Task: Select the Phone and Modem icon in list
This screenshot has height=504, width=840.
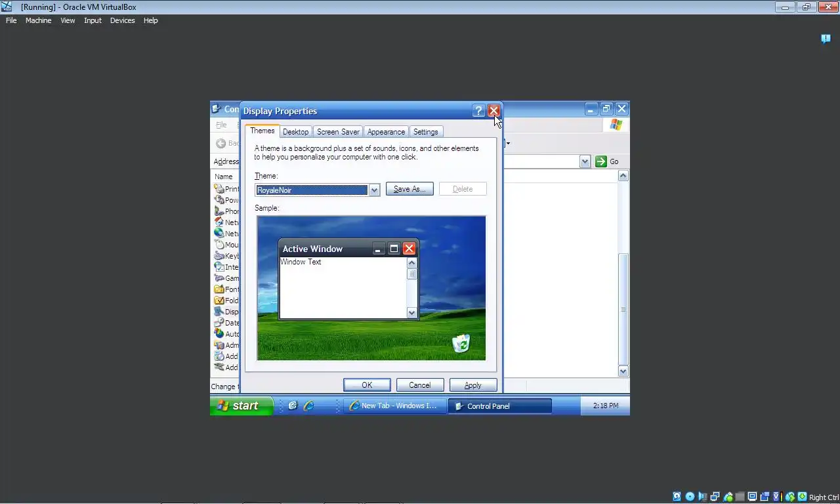Action: point(219,211)
